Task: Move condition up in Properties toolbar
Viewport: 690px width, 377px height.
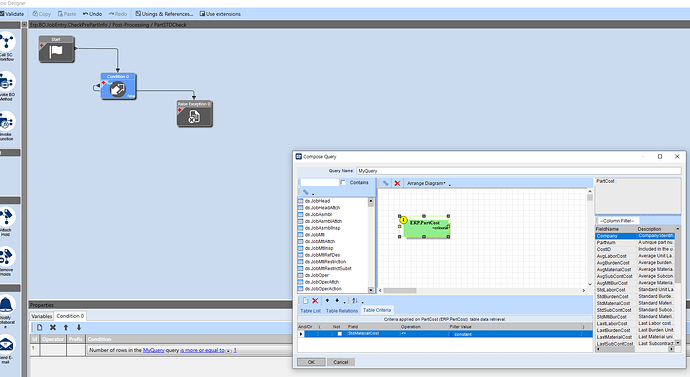Action: [66, 327]
